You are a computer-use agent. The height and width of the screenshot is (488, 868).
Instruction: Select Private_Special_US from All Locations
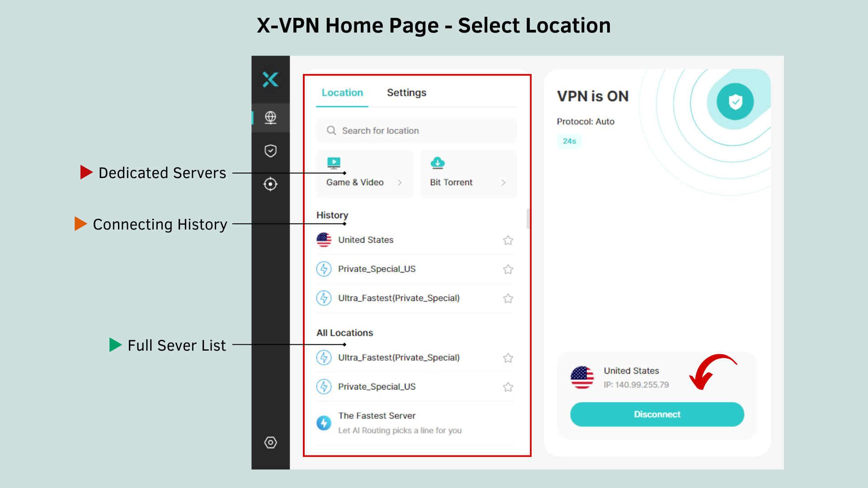(377, 386)
